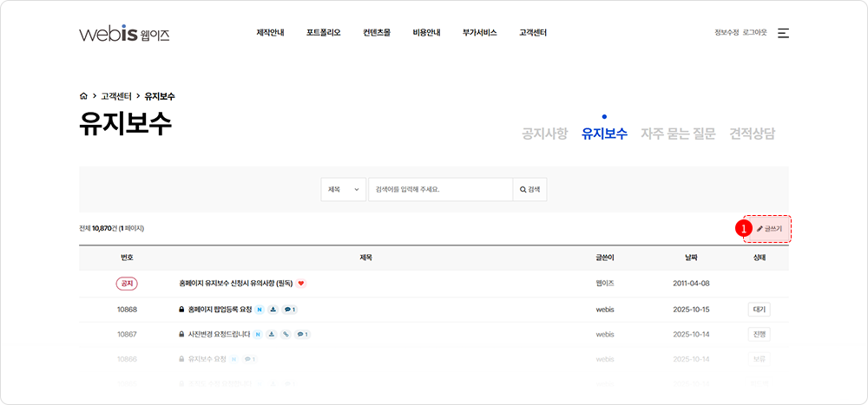Open the 제목 search type dropdown

click(x=343, y=189)
